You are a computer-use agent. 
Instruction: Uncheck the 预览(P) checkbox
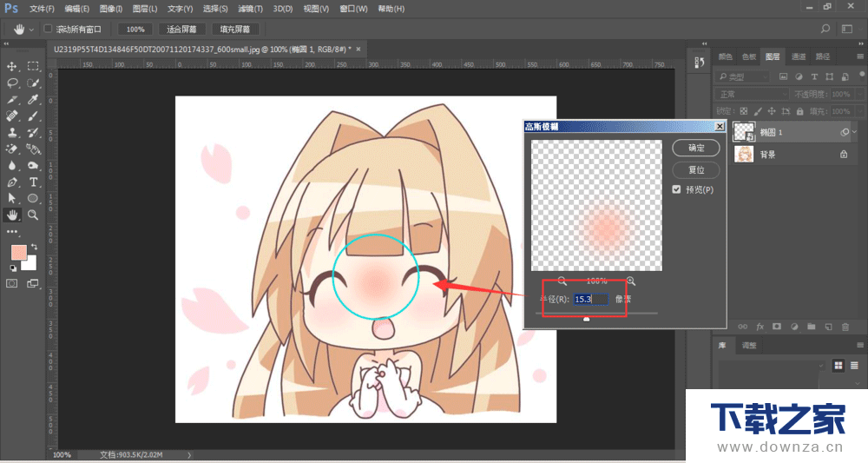[x=676, y=189]
